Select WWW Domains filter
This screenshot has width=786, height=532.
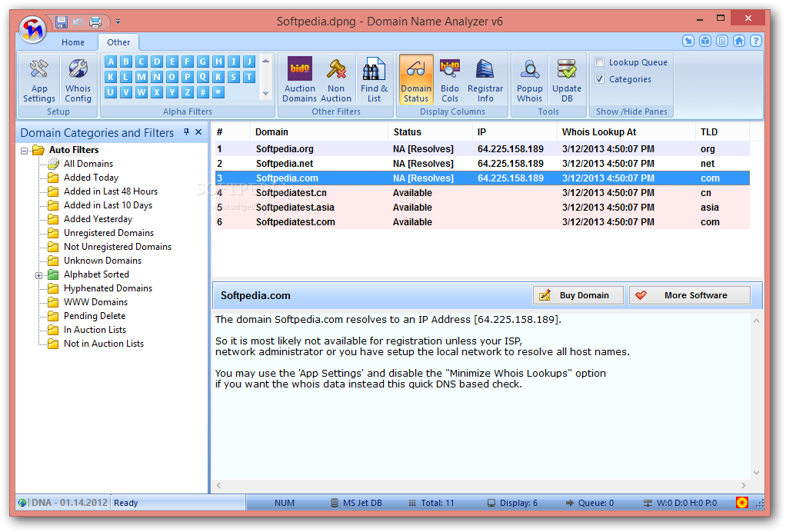tap(95, 303)
